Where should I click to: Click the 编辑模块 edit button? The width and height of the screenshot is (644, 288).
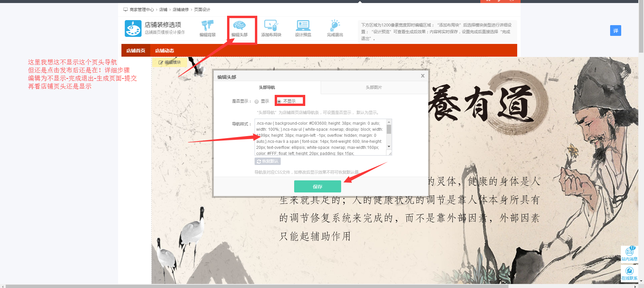click(x=170, y=62)
